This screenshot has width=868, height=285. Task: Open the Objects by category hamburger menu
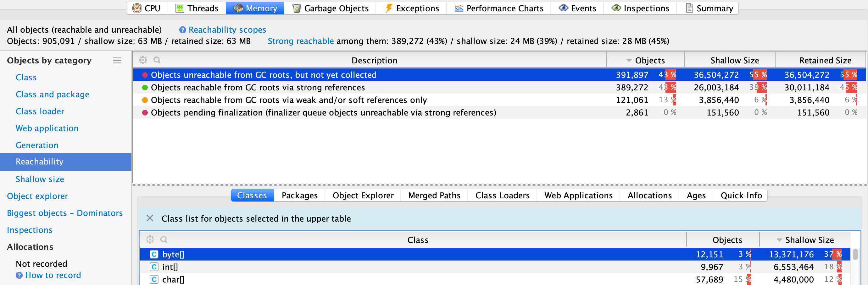(x=117, y=61)
